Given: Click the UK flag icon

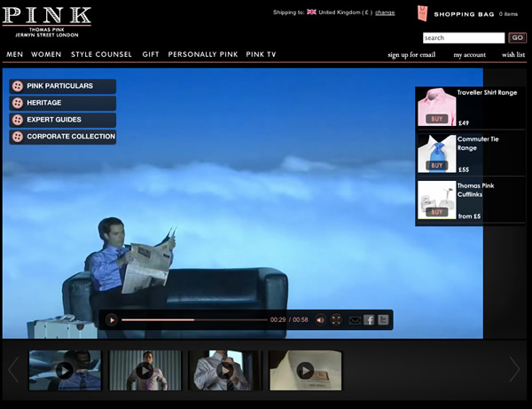Looking at the screenshot, I should (x=311, y=12).
